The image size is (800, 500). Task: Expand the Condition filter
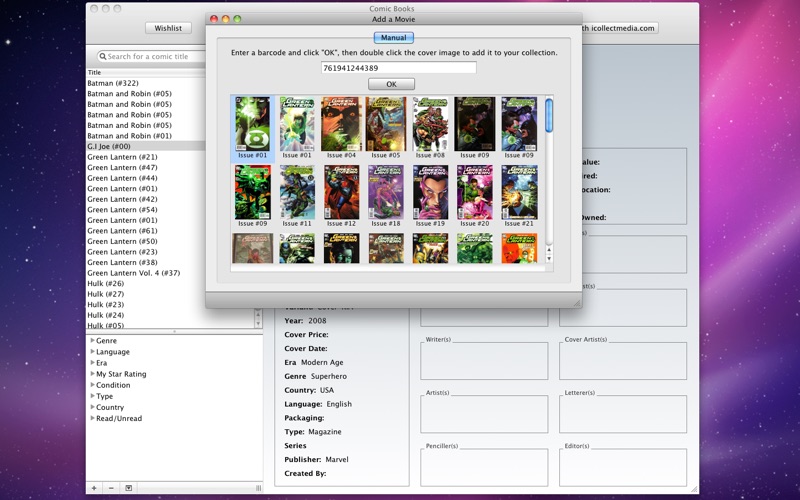92,385
